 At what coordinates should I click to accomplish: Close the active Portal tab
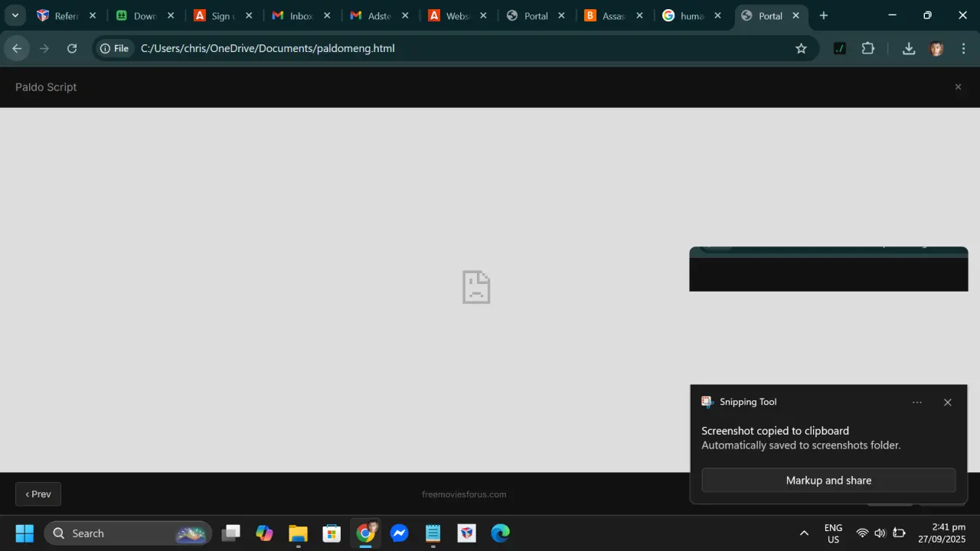[x=795, y=15]
